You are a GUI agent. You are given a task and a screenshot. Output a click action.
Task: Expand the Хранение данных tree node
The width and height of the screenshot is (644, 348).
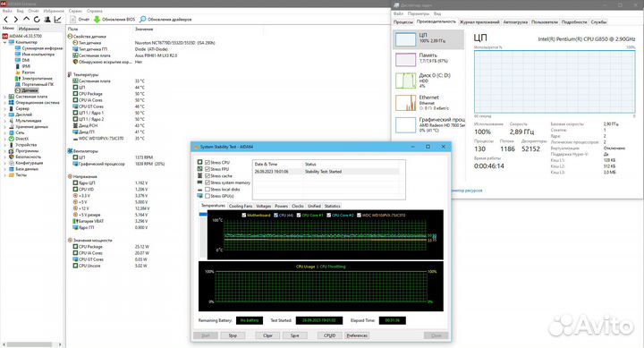point(5,126)
